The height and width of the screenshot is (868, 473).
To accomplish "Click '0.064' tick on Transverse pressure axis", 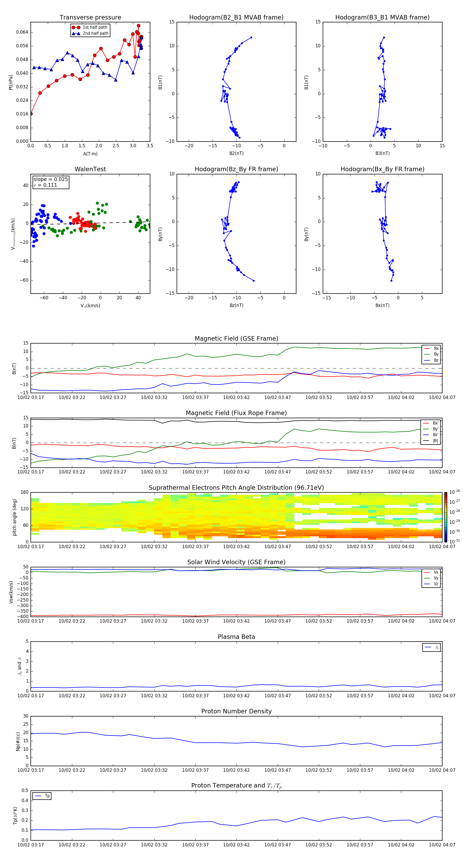I will 22,32.
